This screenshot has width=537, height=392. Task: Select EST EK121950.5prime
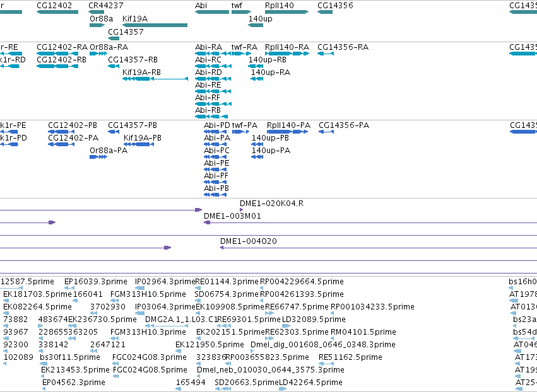click(178, 351)
